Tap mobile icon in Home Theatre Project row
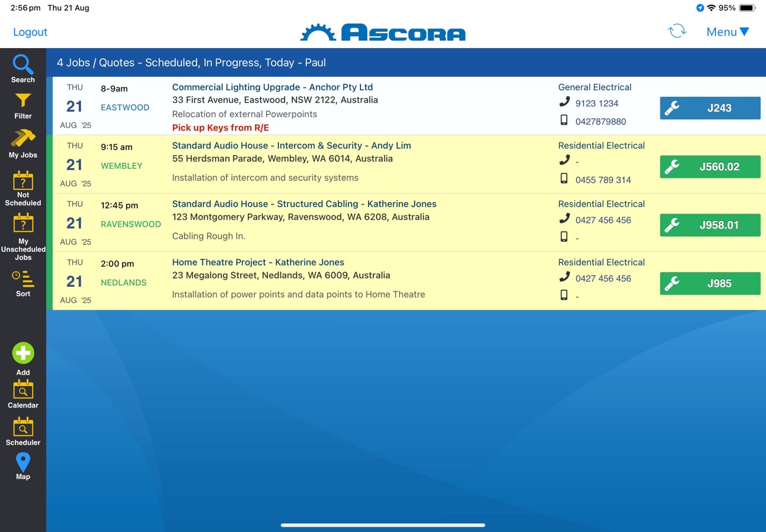766x532 pixels. [564, 295]
